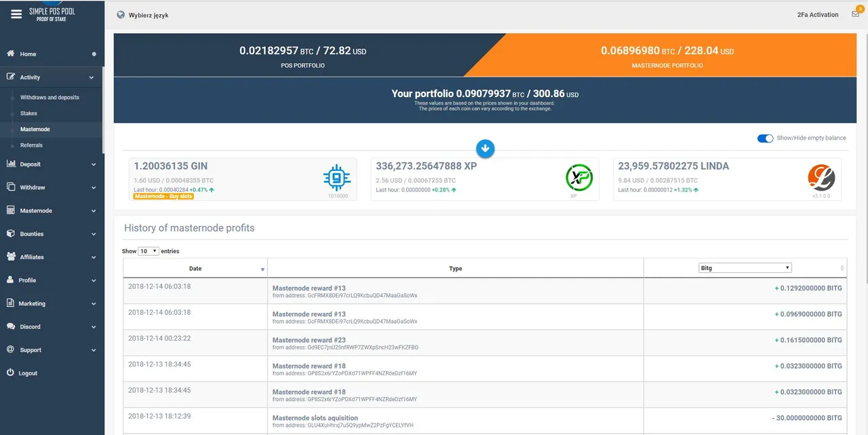Open Withdraws and deposits submenu item
Image resolution: width=868 pixels, height=435 pixels.
tap(50, 98)
